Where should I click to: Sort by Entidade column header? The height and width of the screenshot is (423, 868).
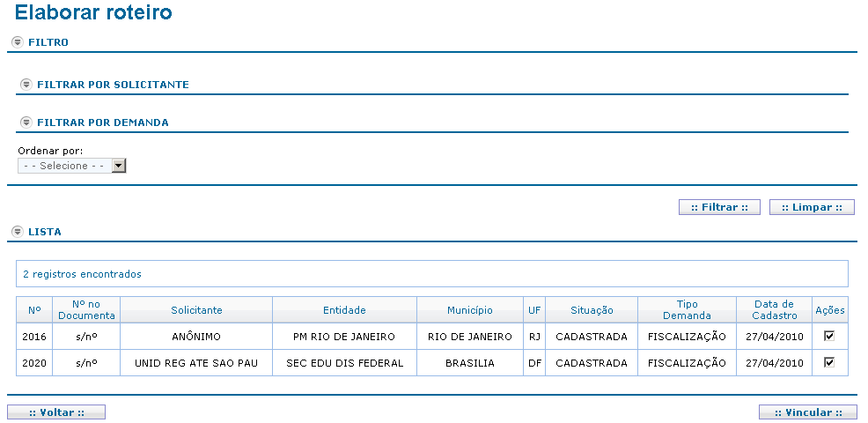(x=344, y=310)
